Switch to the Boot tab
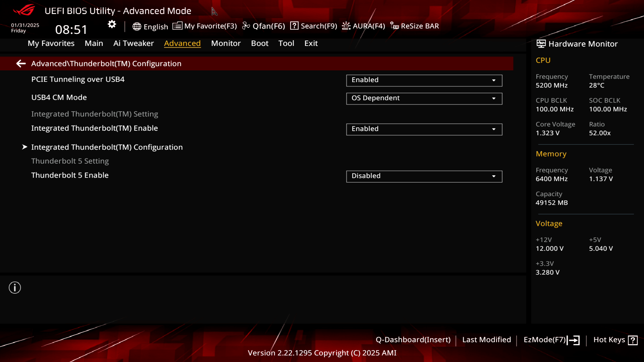This screenshot has height=362, width=644. pos(260,43)
